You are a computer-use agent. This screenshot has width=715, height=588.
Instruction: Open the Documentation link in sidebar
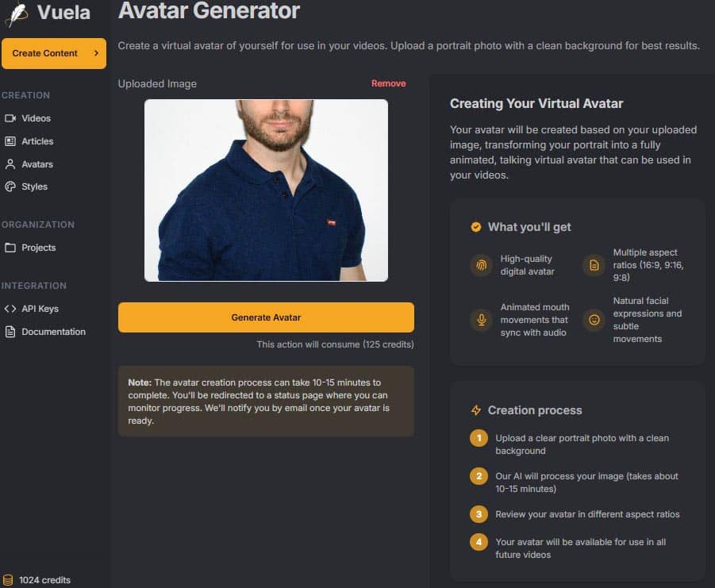pos(53,332)
